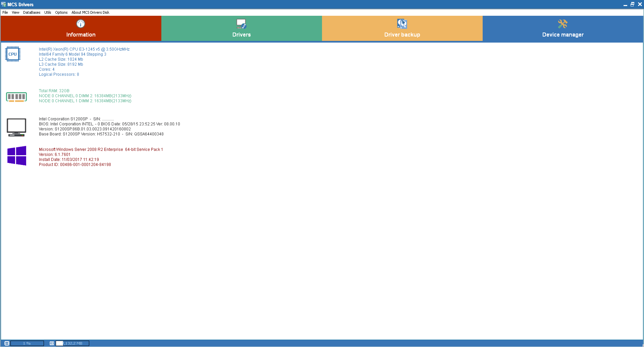Open the Driver backup tab
644x347 pixels.
tap(402, 28)
